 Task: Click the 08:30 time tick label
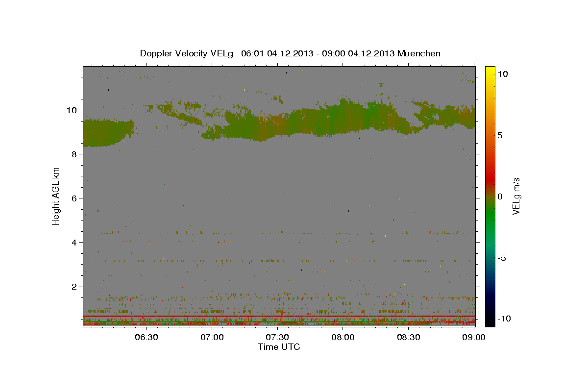click(408, 337)
